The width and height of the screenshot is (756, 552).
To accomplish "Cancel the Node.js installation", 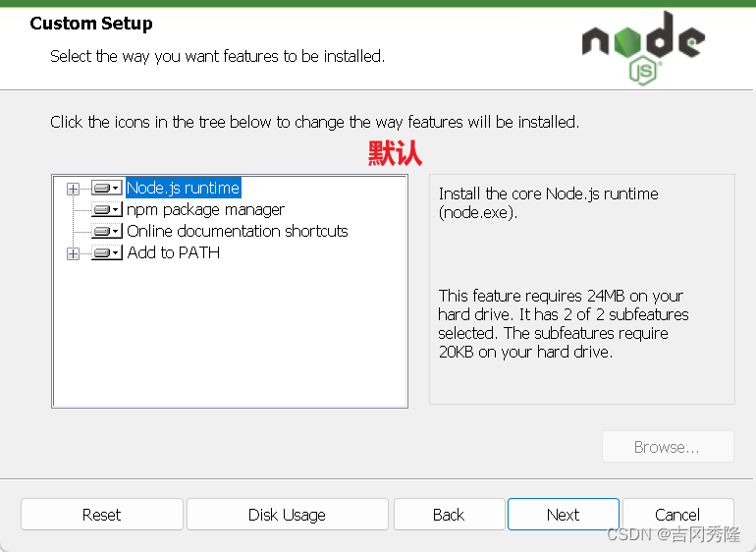I will (x=677, y=515).
